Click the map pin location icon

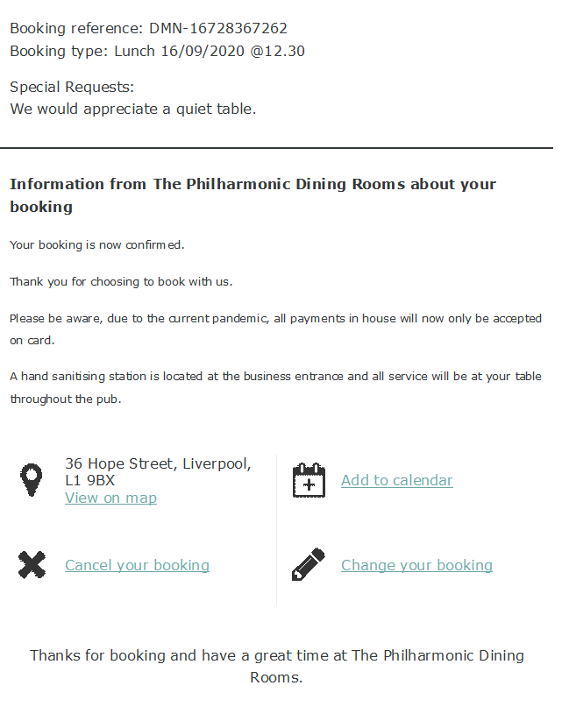point(32,479)
